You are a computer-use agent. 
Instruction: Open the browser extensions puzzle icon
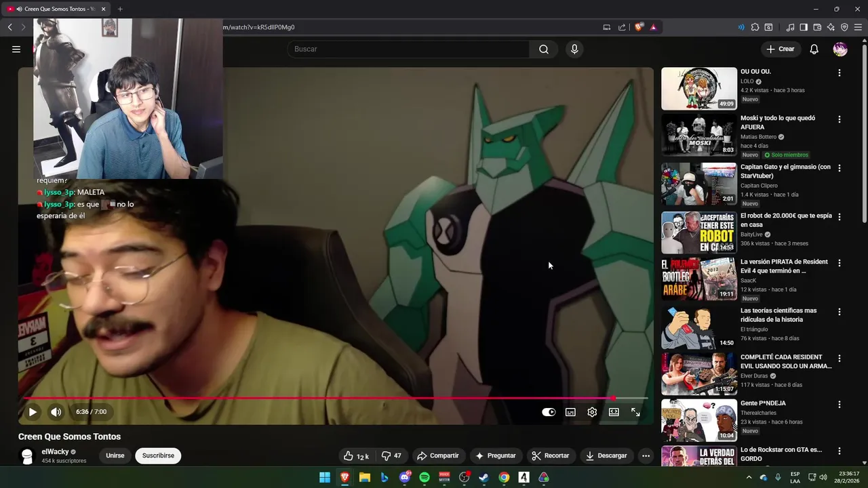point(755,27)
